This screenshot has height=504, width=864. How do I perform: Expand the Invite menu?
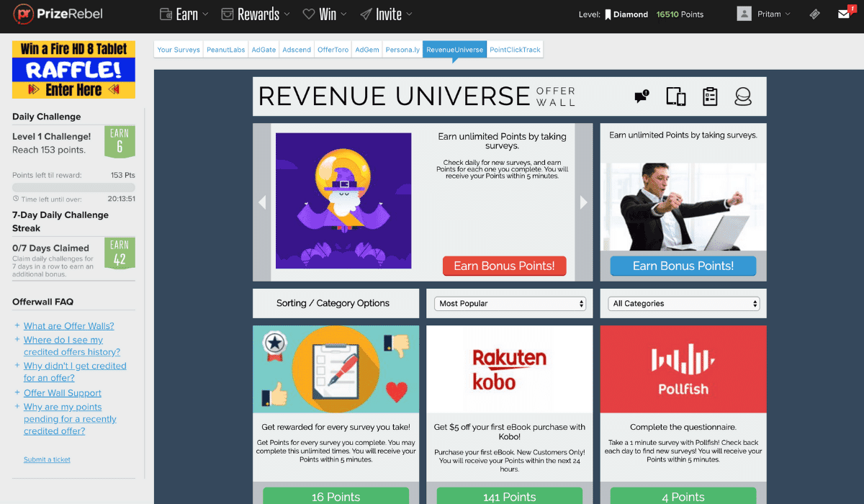[x=386, y=14]
